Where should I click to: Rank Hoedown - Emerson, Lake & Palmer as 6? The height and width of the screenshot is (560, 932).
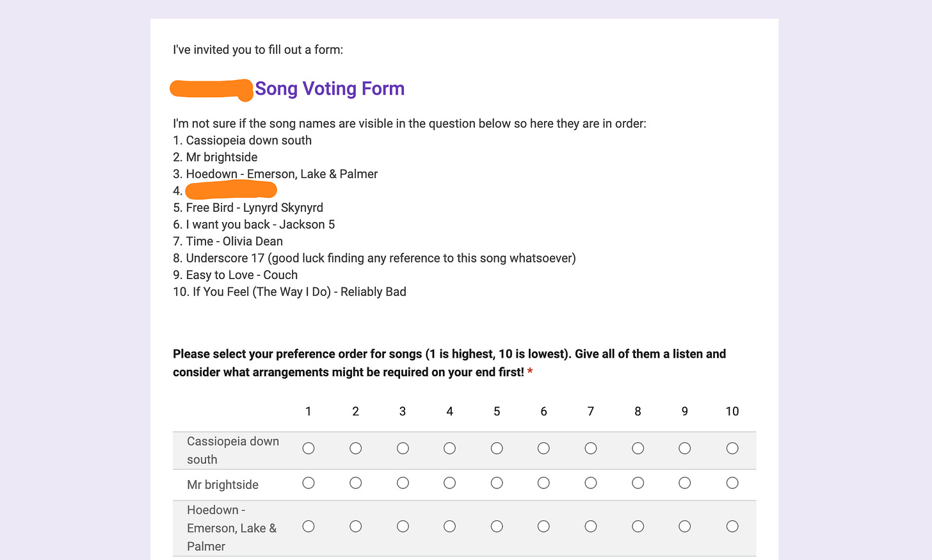(543, 527)
